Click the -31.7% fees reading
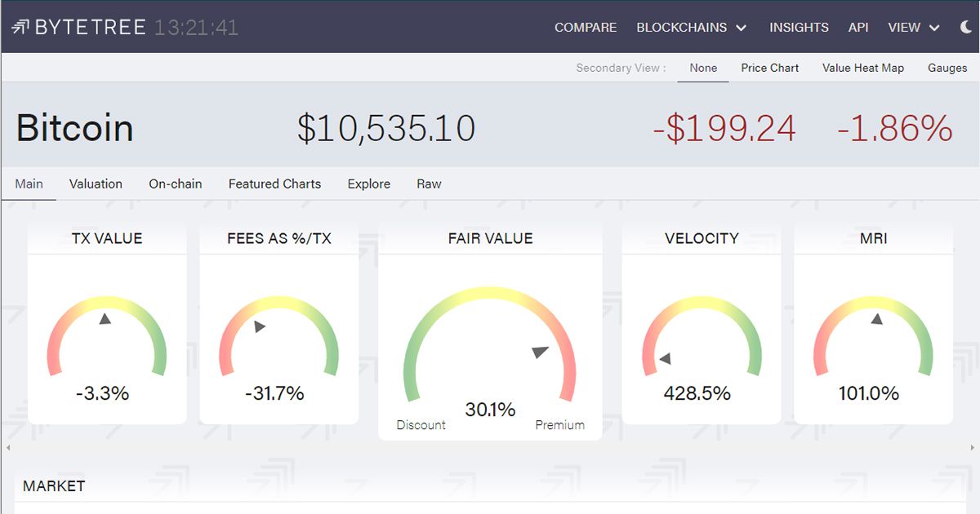980x514 pixels. [274, 393]
